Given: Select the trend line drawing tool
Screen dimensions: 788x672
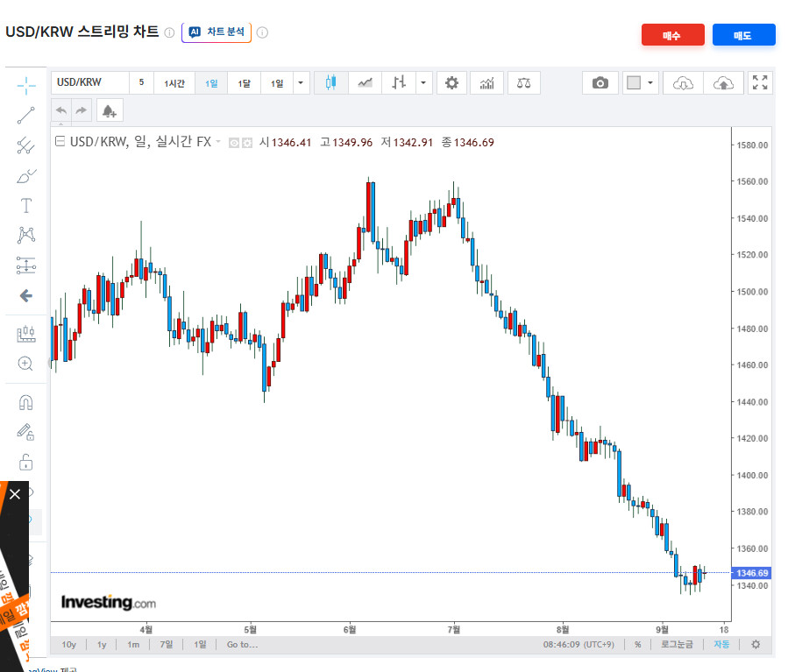Looking at the screenshot, I should pos(26,116).
